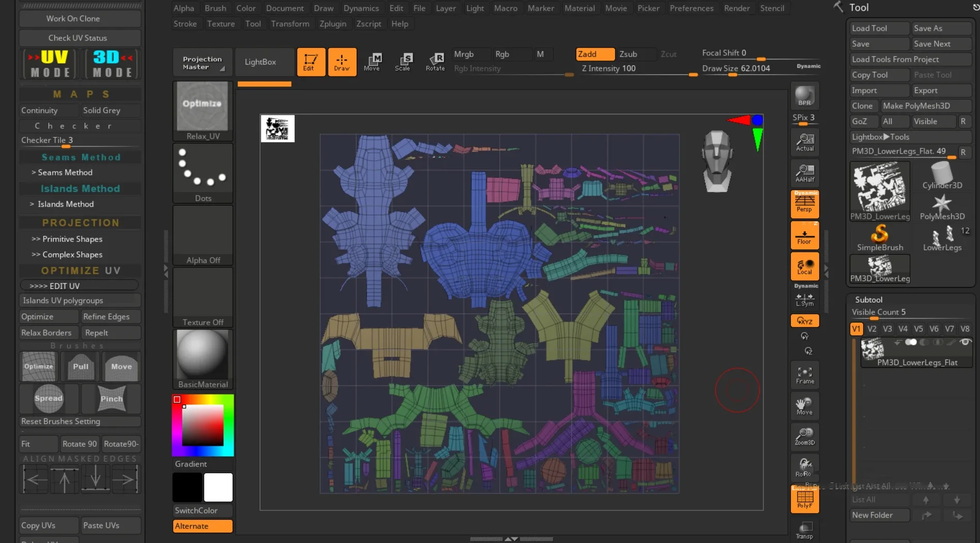
Task: Switch to subtool tab V2
Action: pyautogui.click(x=872, y=328)
